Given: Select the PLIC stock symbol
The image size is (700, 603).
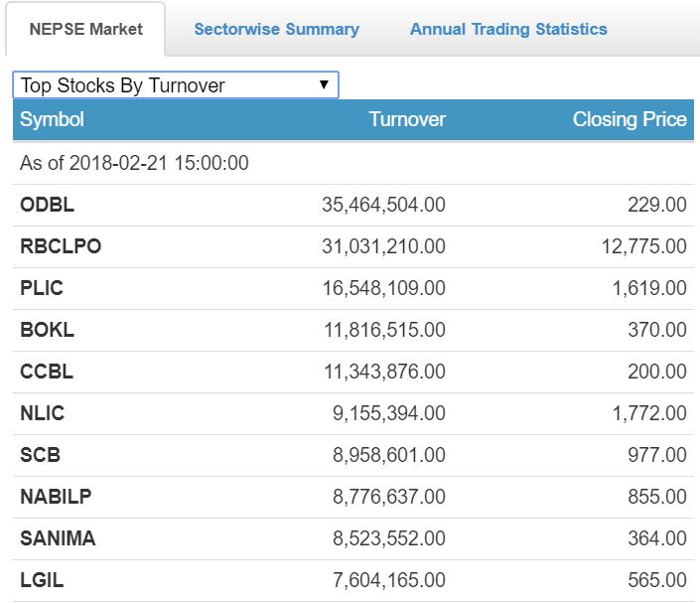Looking at the screenshot, I should click(x=42, y=288).
